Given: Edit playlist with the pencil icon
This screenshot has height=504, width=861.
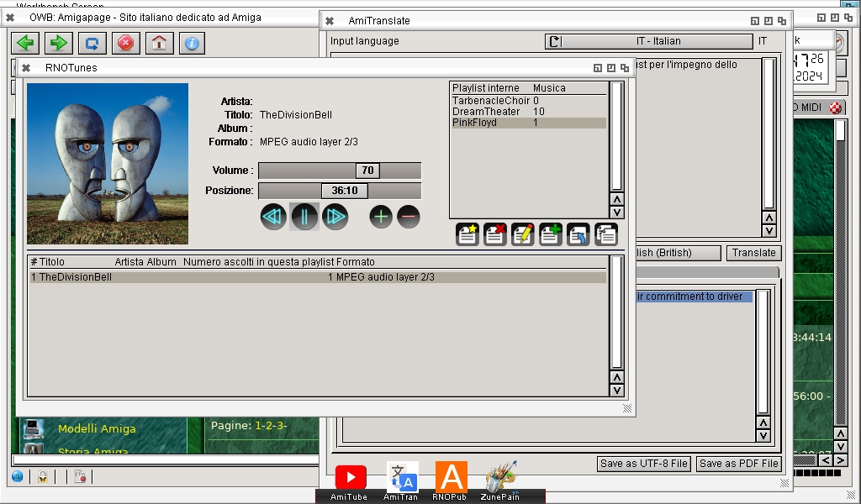Looking at the screenshot, I should point(523,234).
